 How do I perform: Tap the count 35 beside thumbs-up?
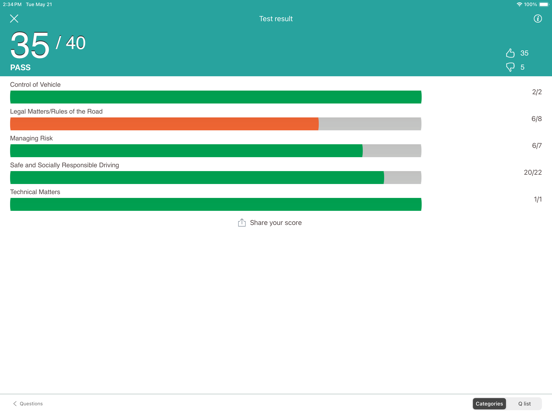[524, 53]
